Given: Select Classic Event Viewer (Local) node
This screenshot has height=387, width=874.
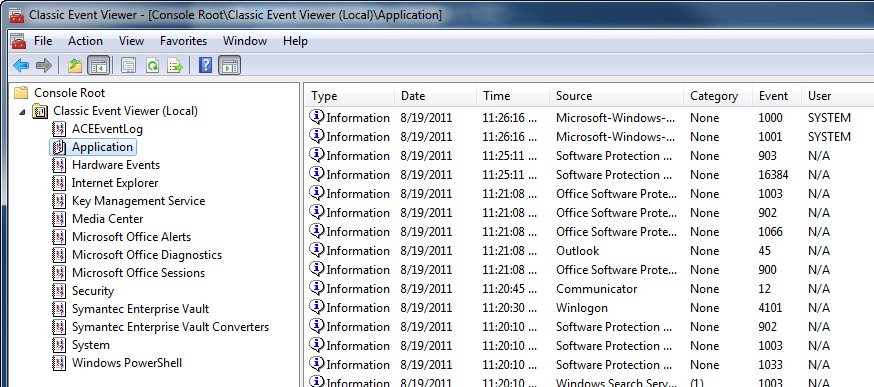Looking at the screenshot, I should 125,111.
